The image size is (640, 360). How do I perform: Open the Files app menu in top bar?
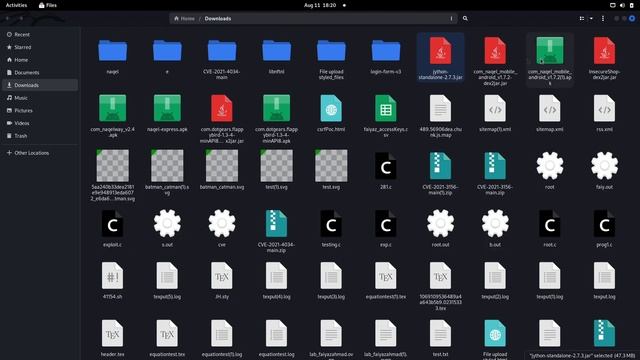pos(48,5)
